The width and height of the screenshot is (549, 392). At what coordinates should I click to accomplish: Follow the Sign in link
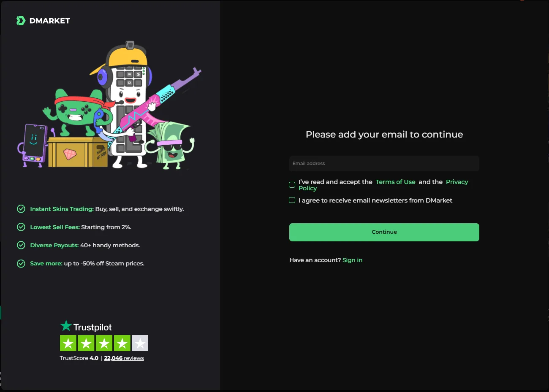(x=352, y=260)
